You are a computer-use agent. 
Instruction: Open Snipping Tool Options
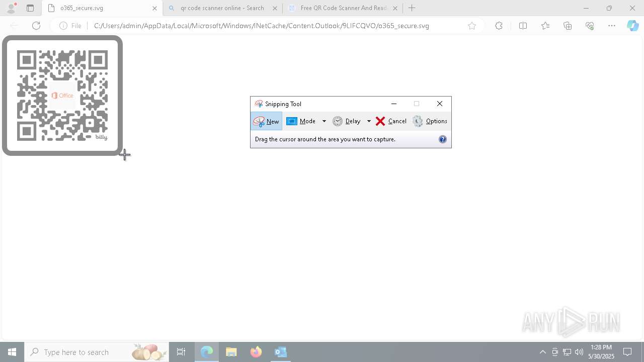[x=430, y=121]
